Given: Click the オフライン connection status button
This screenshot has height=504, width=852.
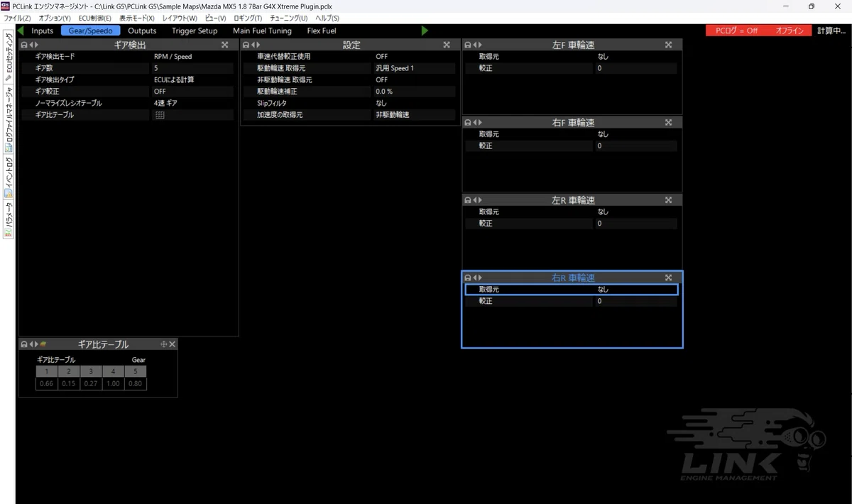Looking at the screenshot, I should coord(790,31).
